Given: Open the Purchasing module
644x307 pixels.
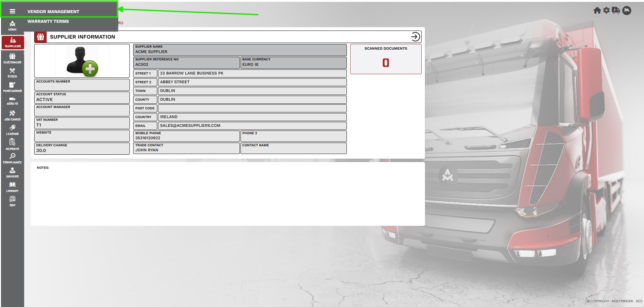Looking at the screenshot, I should click(x=12, y=87).
